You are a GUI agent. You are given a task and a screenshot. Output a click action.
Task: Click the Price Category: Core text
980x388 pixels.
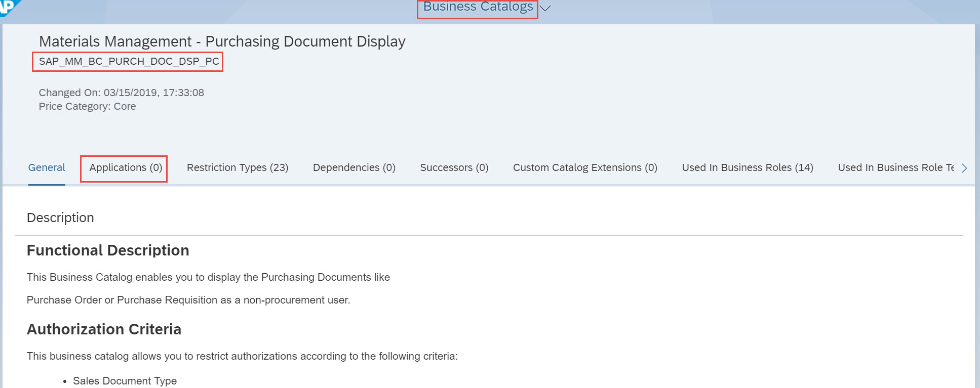click(x=88, y=106)
